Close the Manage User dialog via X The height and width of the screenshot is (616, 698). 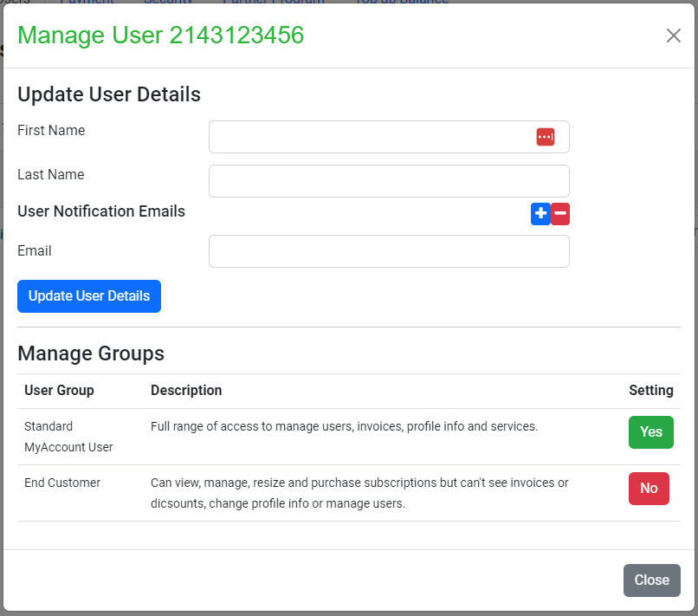pos(674,36)
